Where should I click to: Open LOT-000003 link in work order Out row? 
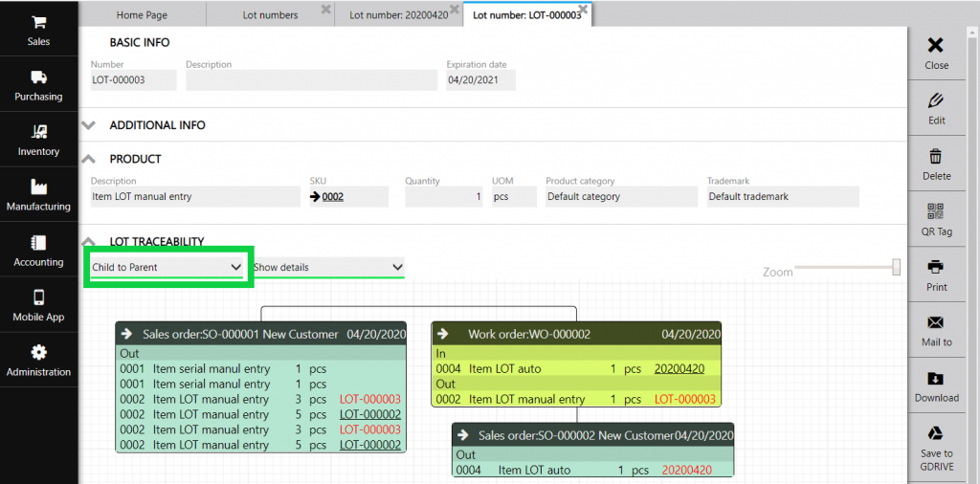point(684,400)
